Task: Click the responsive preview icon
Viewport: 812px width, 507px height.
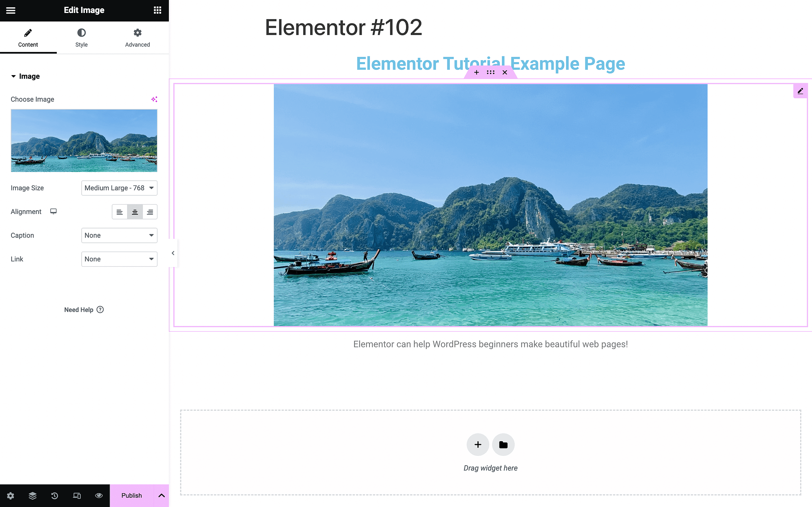Action: (x=76, y=495)
